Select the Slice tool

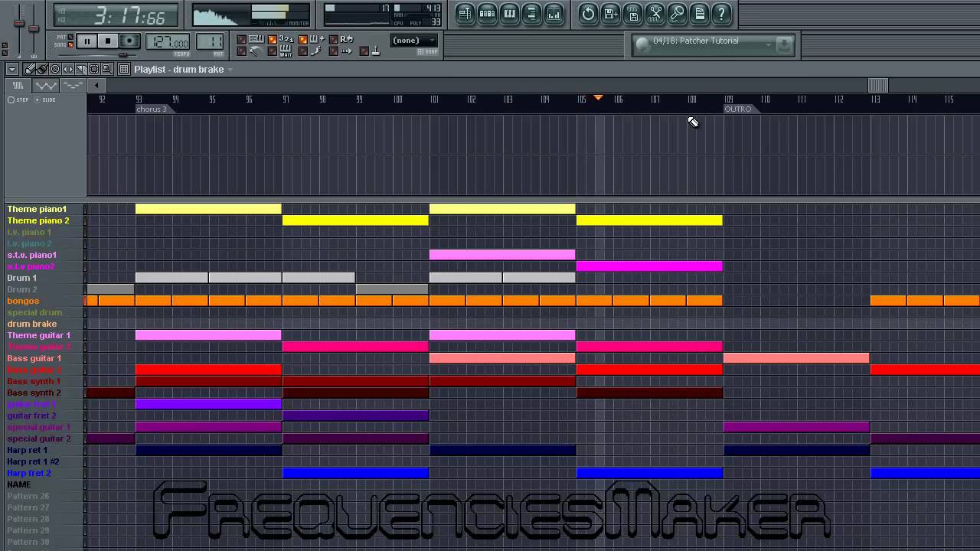tap(81, 69)
